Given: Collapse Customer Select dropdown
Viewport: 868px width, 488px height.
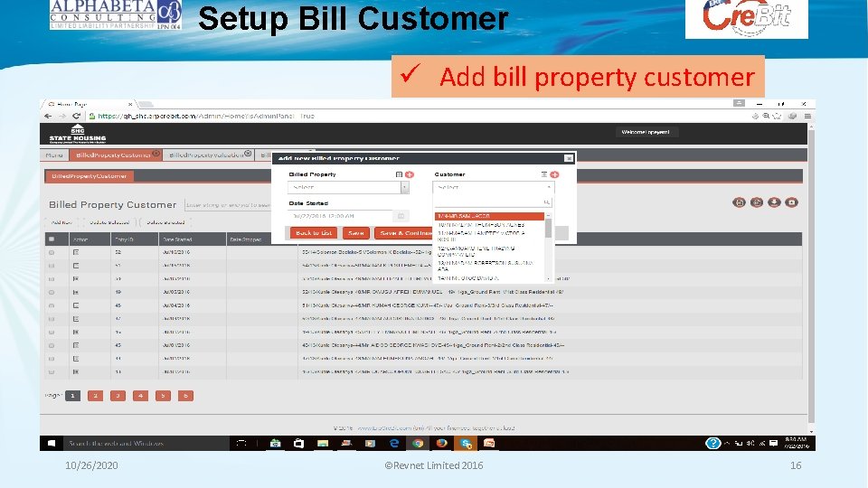Looking at the screenshot, I should 549,188.
